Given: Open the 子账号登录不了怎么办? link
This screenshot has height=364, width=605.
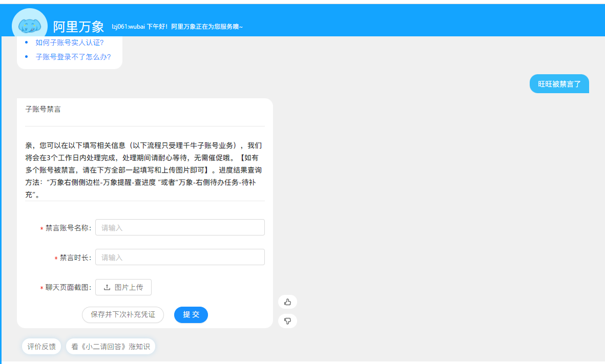Looking at the screenshot, I should (73, 57).
